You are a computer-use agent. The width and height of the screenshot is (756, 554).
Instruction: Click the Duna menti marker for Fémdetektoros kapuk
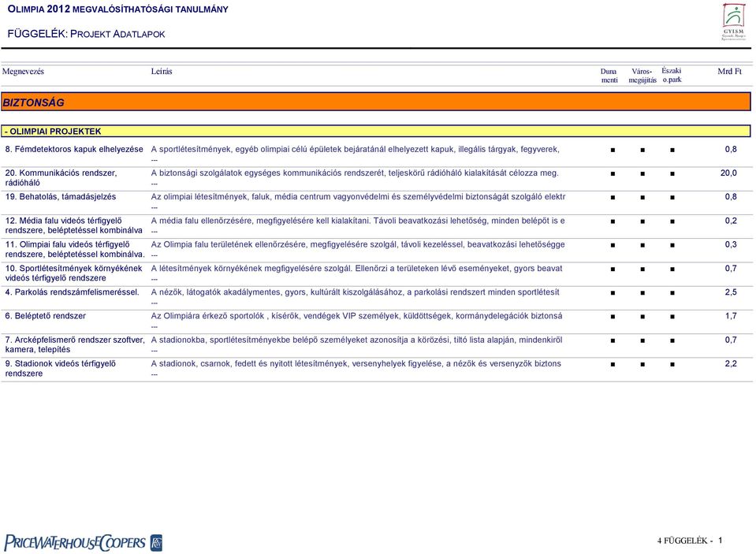[613, 150]
